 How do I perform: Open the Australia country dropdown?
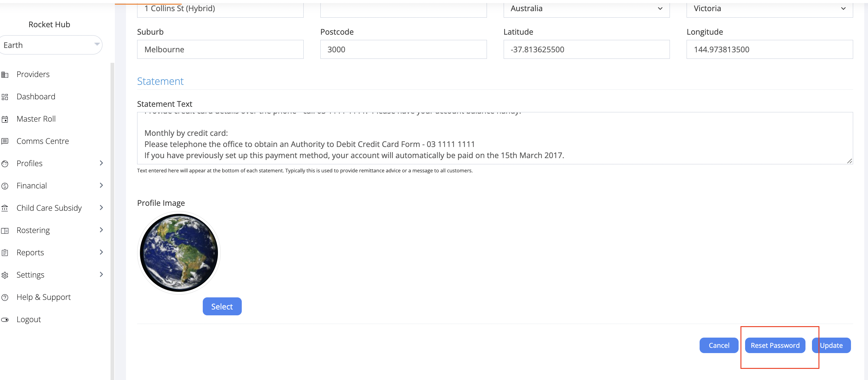(x=586, y=9)
